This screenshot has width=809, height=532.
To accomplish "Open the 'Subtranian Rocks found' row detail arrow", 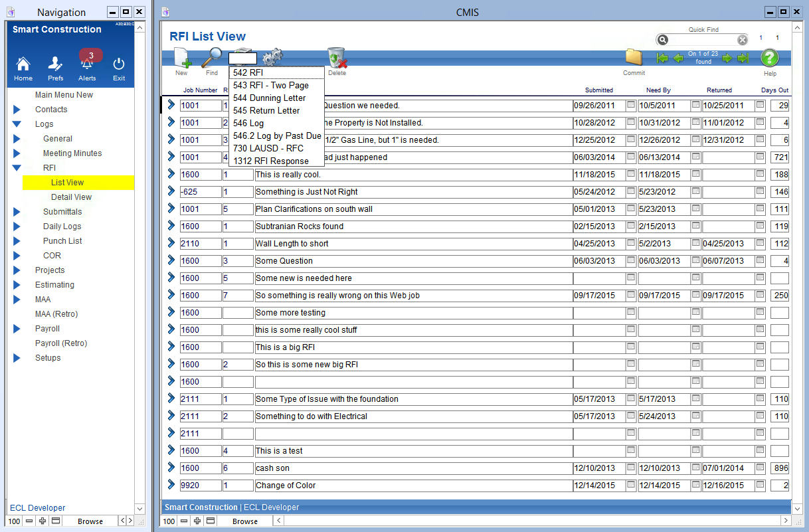I will 171,226.
